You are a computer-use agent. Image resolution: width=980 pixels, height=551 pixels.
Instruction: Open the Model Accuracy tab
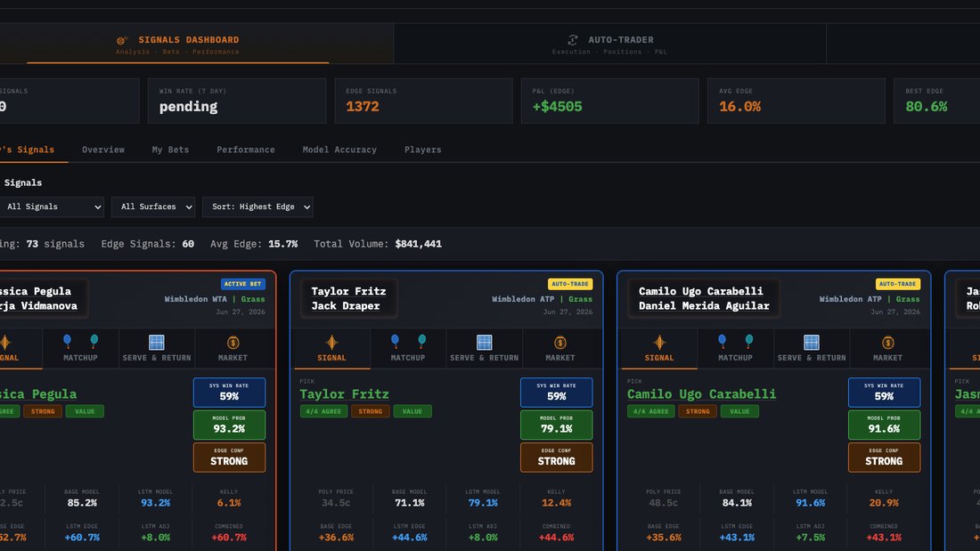point(339,150)
